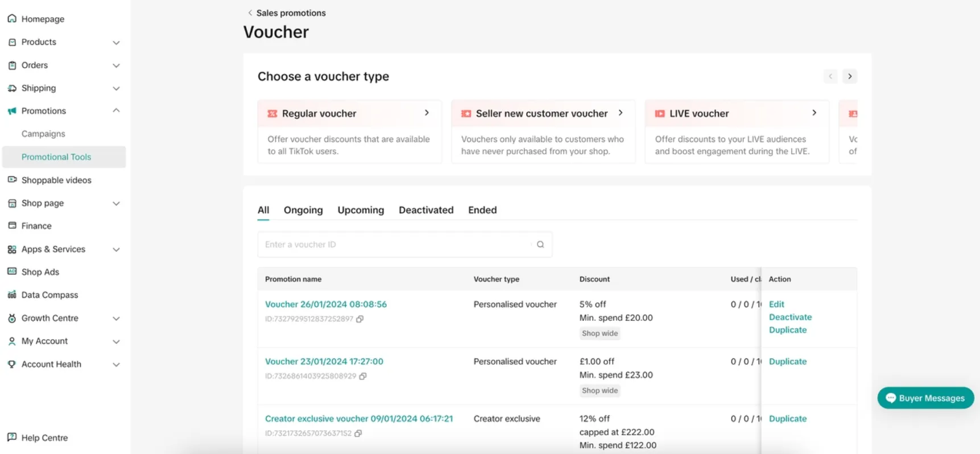
Task: Expand the Orders menu chevron
Action: pyautogui.click(x=116, y=65)
